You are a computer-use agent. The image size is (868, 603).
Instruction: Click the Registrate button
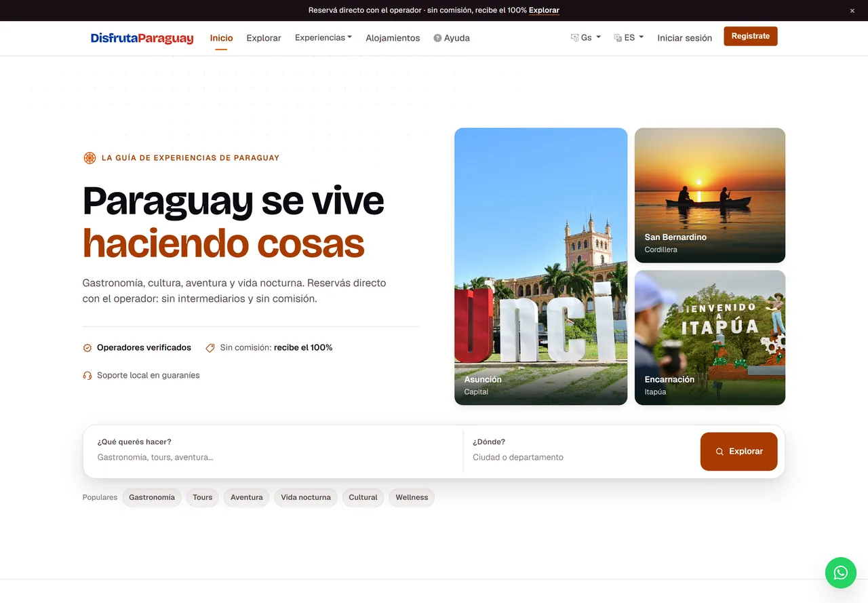pyautogui.click(x=751, y=36)
